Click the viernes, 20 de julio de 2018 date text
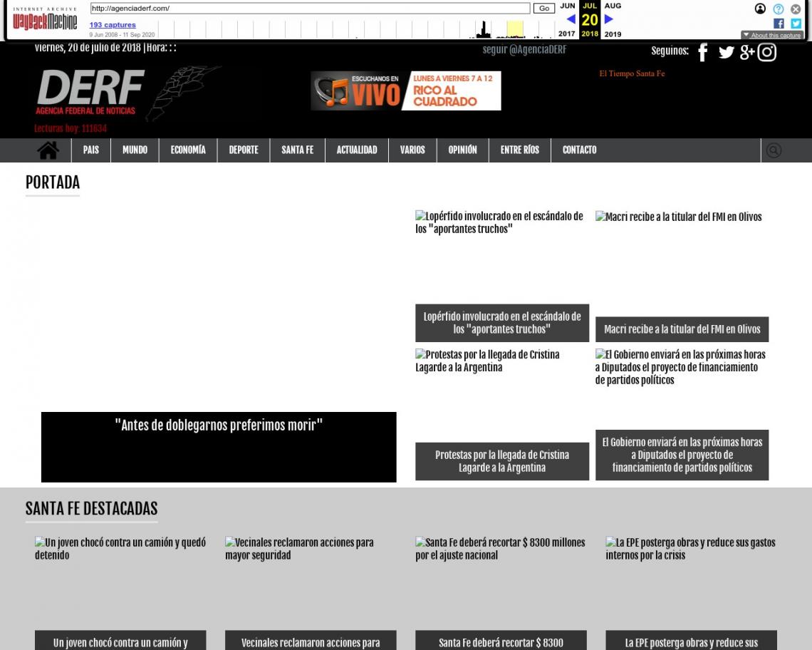The height and width of the screenshot is (650, 812). click(x=88, y=48)
